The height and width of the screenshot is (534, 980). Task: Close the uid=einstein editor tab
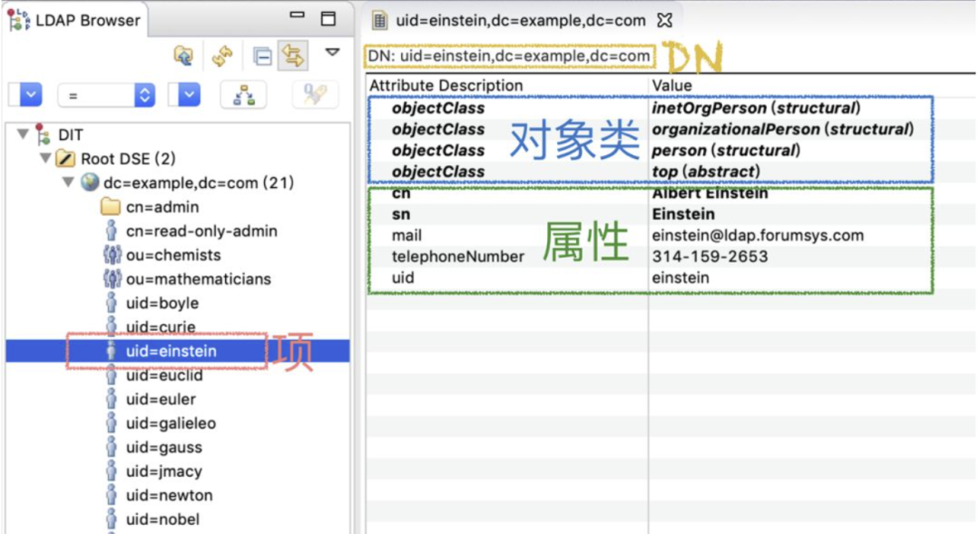664,21
